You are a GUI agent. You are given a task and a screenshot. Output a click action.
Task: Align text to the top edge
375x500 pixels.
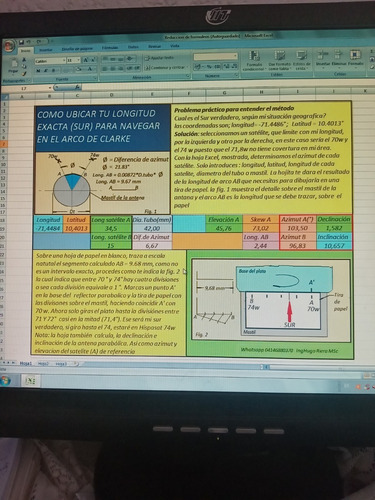tap(105, 59)
